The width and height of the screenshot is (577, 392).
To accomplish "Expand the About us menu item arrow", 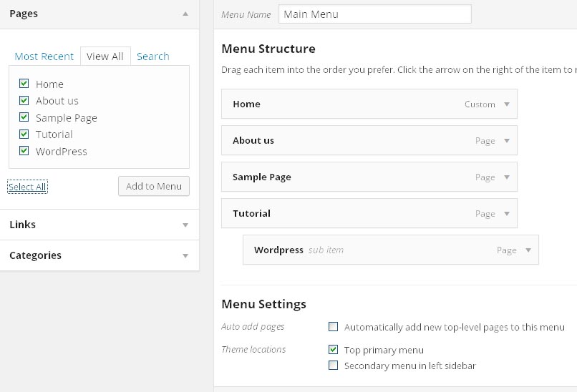I will pos(507,141).
